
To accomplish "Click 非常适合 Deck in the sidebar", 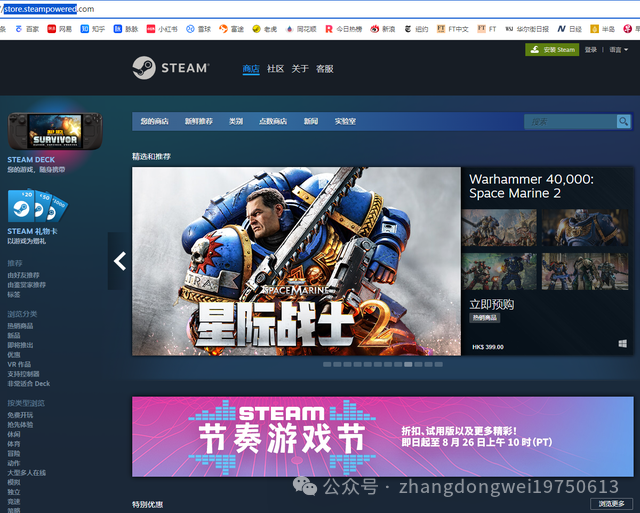I will pyautogui.click(x=29, y=383).
